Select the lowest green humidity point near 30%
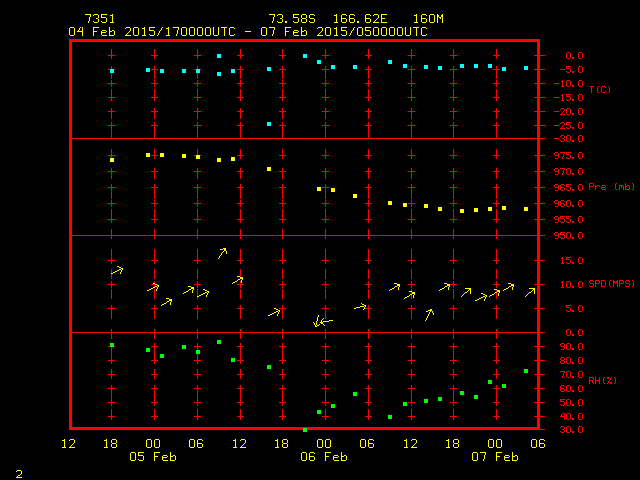 pos(305,429)
